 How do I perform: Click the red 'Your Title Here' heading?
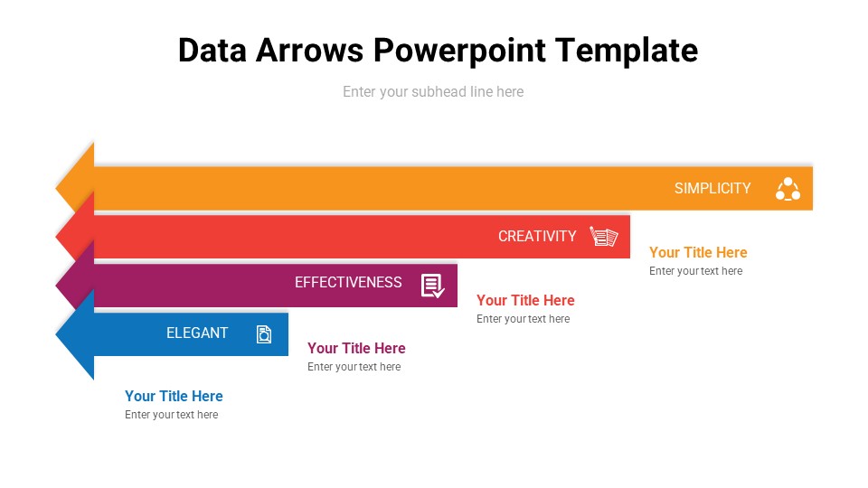[x=525, y=300]
